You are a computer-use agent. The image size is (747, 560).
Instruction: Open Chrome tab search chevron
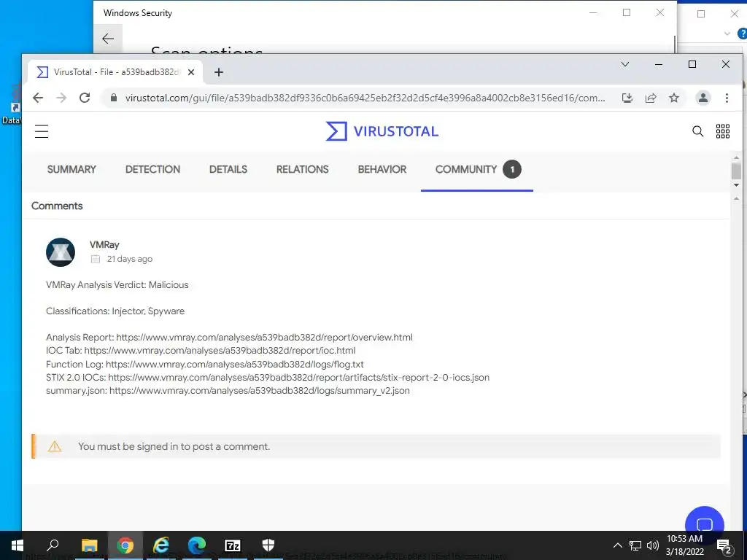[x=625, y=64]
